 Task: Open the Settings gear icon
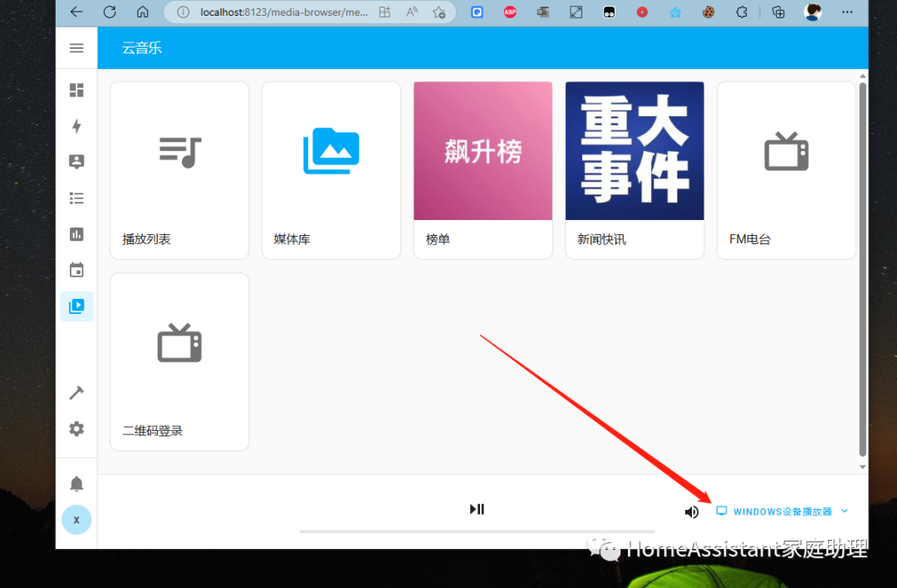pos(76,429)
